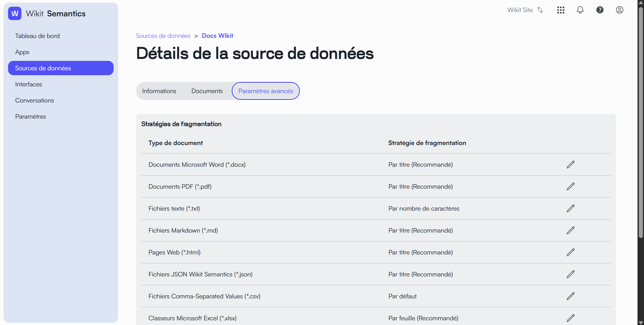
Task: Switch to the Informations tab
Action: (159, 91)
